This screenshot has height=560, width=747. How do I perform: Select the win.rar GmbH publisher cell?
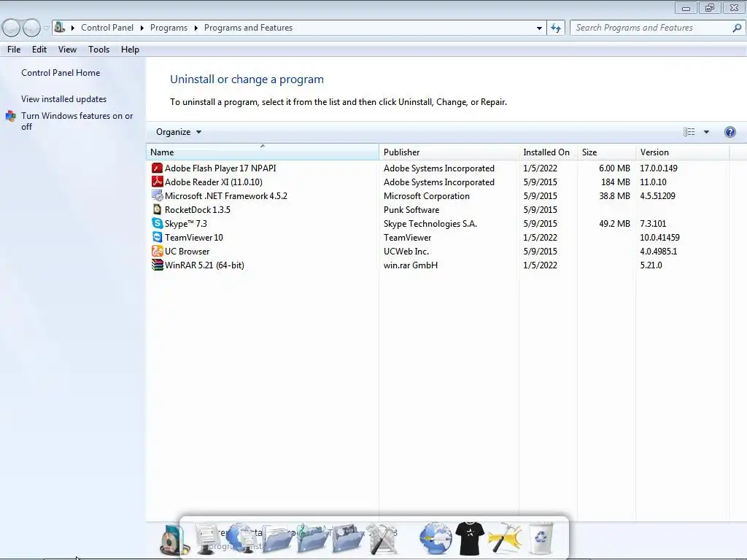point(410,265)
